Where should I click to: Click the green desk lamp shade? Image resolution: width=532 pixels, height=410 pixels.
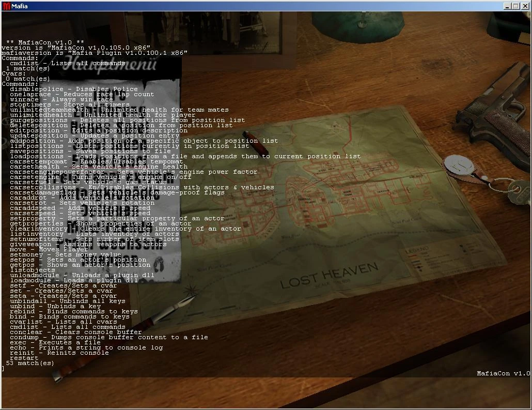[358, 25]
